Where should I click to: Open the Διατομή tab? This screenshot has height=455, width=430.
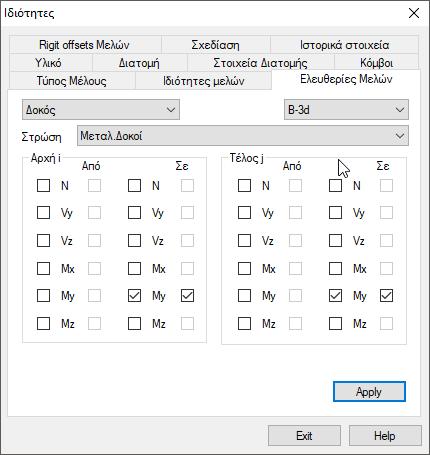click(140, 62)
